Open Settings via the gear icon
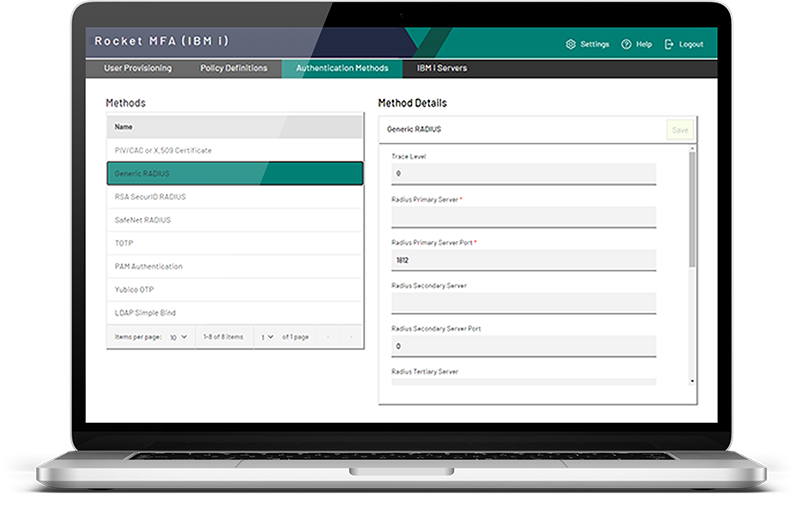Image resolution: width=800 pixels, height=526 pixels. (x=570, y=44)
